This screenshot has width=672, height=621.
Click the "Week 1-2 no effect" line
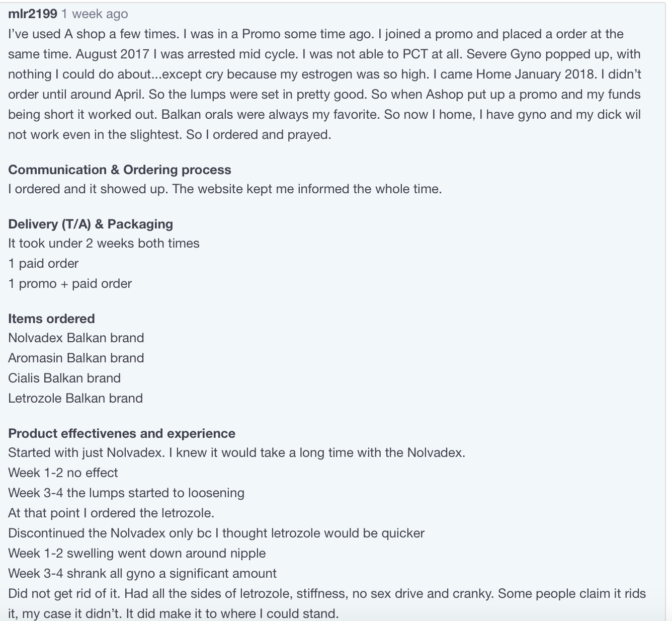(63, 473)
